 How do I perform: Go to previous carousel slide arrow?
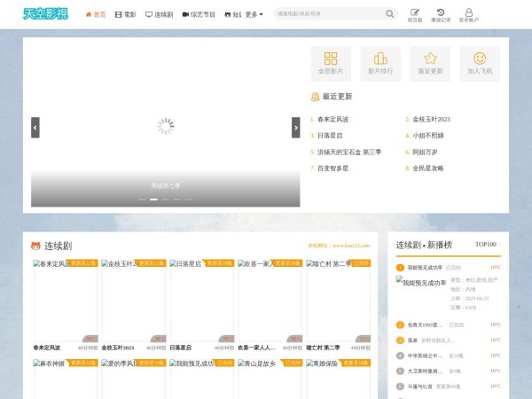pos(35,128)
